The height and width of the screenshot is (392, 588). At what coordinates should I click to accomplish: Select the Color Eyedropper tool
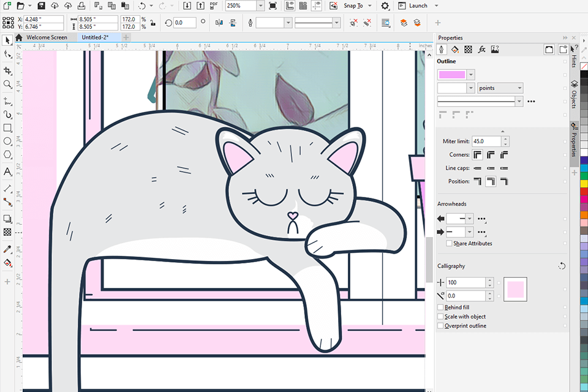7,249
